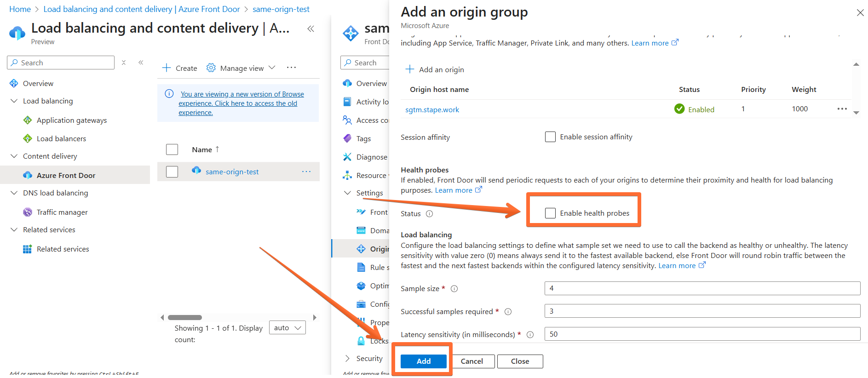Open ellipsis menu for sgtm.stape.work origin

point(842,109)
